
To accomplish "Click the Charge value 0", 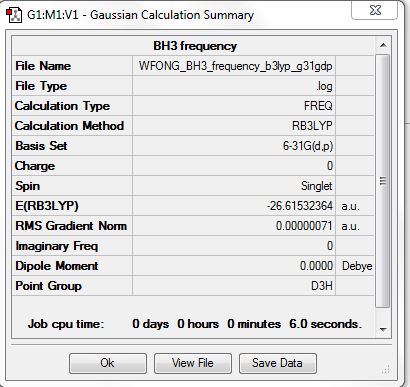I will tap(330, 166).
